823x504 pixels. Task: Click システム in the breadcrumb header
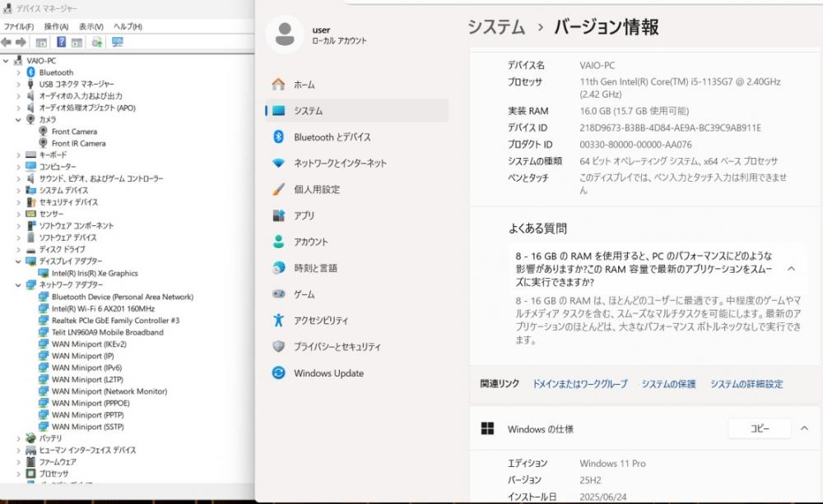(496, 27)
